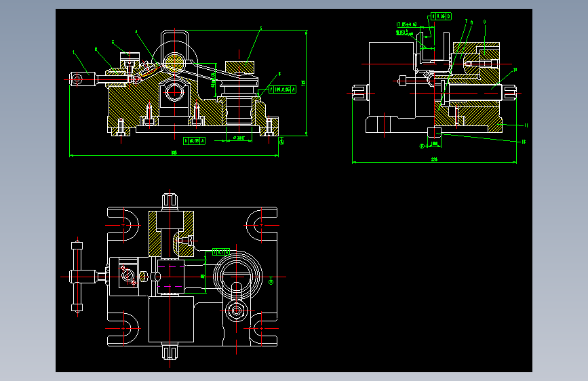
Task: Click datum A triangle symbol beside front view
Action: coord(282,142)
